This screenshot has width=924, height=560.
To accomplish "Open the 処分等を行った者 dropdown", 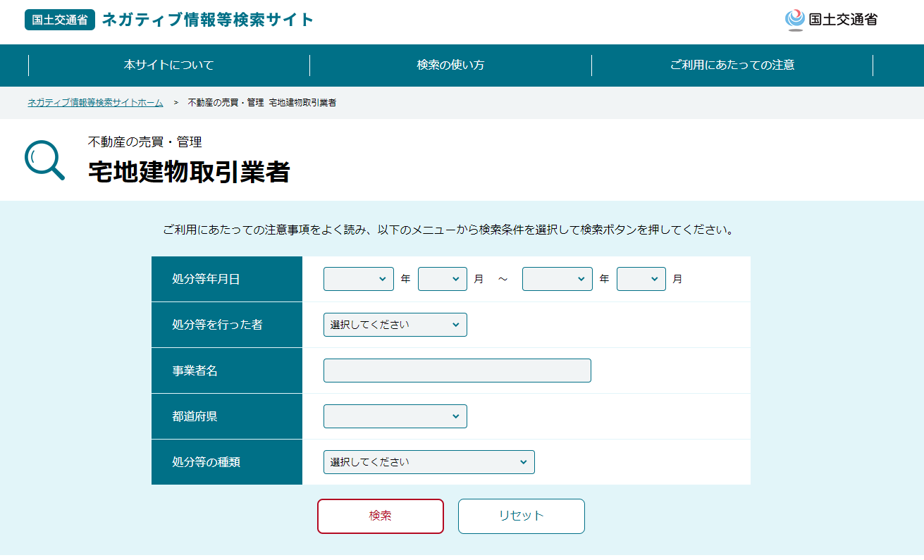I will click(395, 325).
